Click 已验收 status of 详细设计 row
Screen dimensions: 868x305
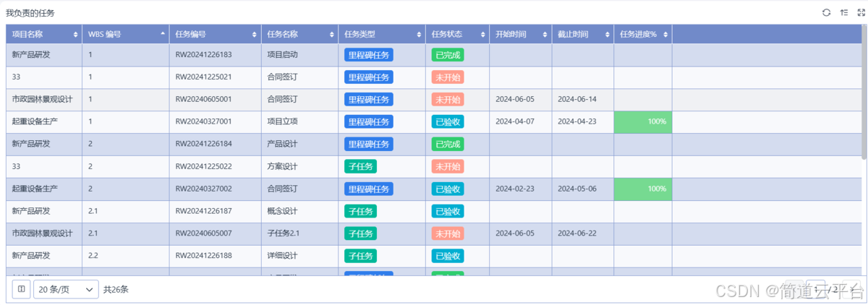(448, 256)
